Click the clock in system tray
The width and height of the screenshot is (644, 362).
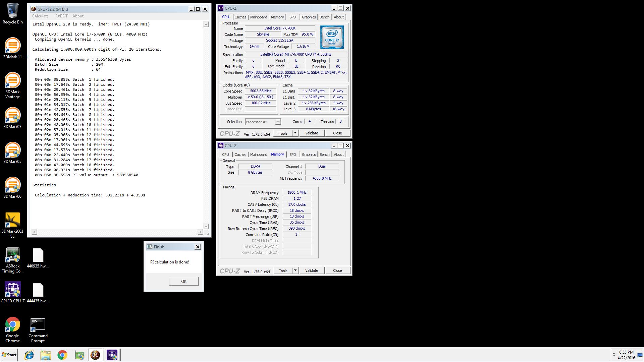tap(626, 355)
